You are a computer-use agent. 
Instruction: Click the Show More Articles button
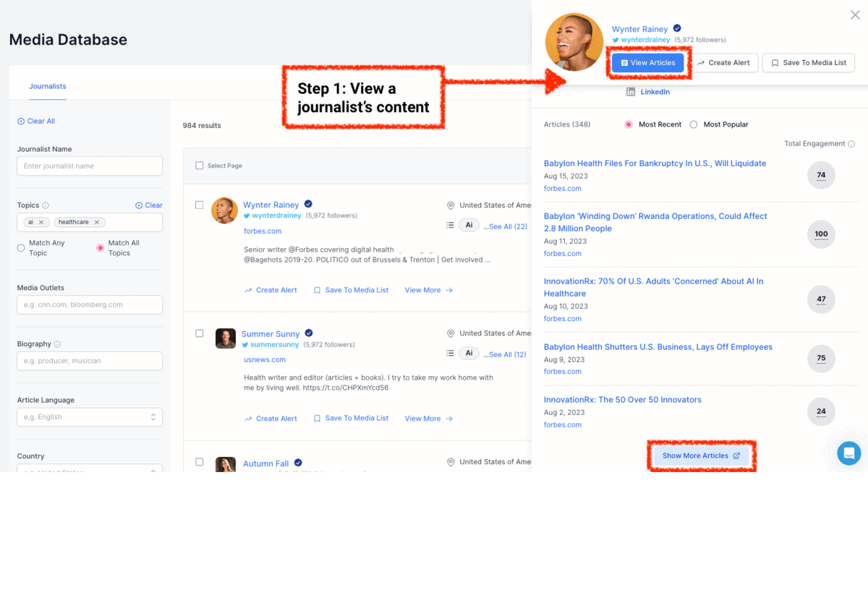pos(700,455)
